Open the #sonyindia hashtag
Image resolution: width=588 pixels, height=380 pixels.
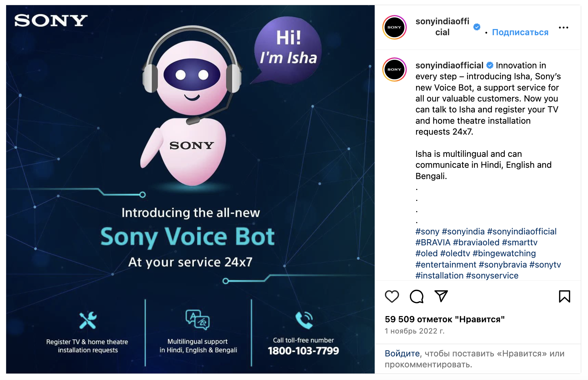(x=463, y=231)
